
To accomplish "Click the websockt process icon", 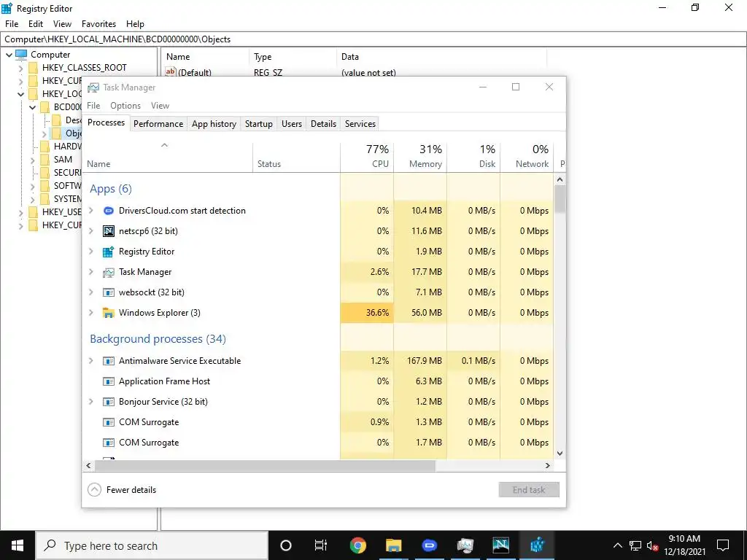I will click(109, 292).
